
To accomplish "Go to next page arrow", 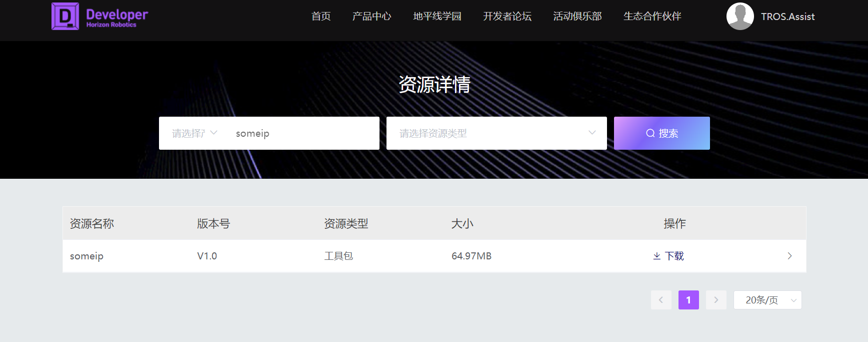I will 716,300.
